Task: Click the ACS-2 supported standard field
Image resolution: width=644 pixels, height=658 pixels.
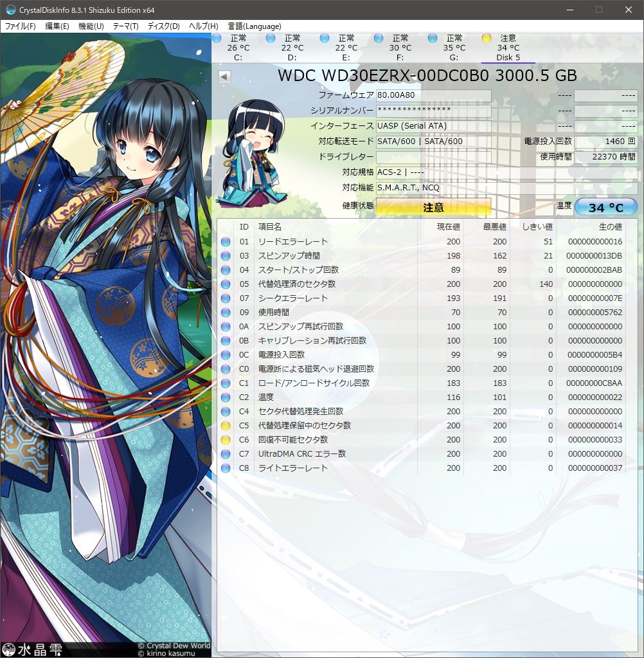Action: click(x=506, y=172)
